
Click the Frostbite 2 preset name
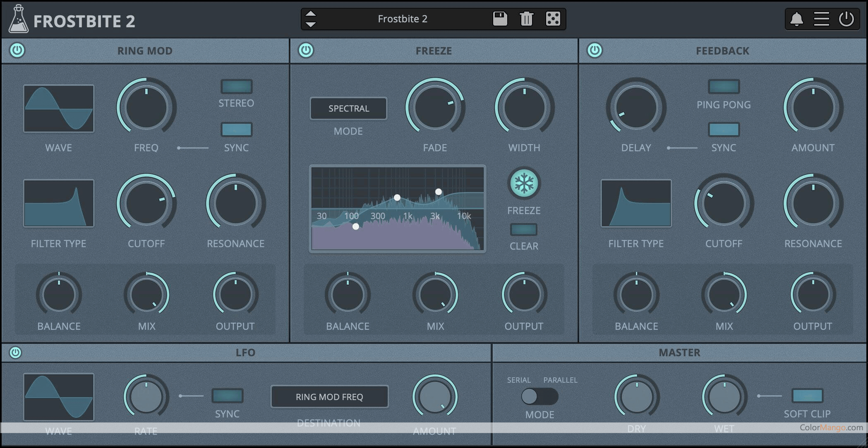[x=402, y=19]
